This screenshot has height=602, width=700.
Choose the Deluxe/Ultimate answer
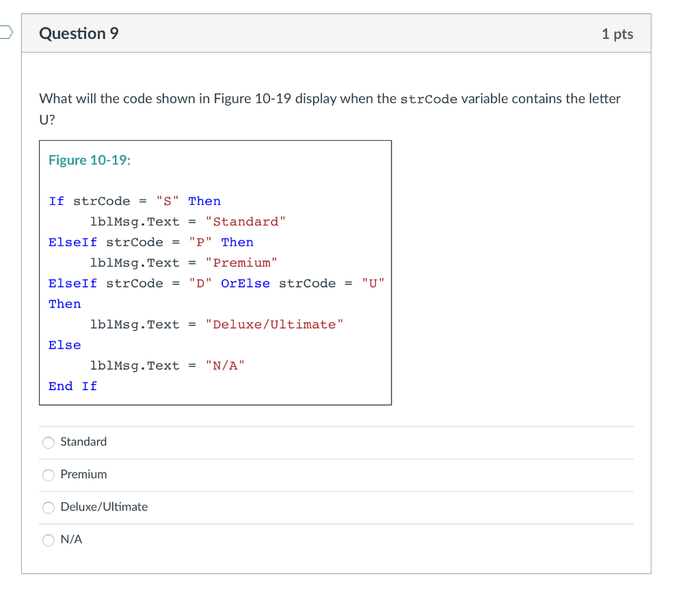coord(48,507)
